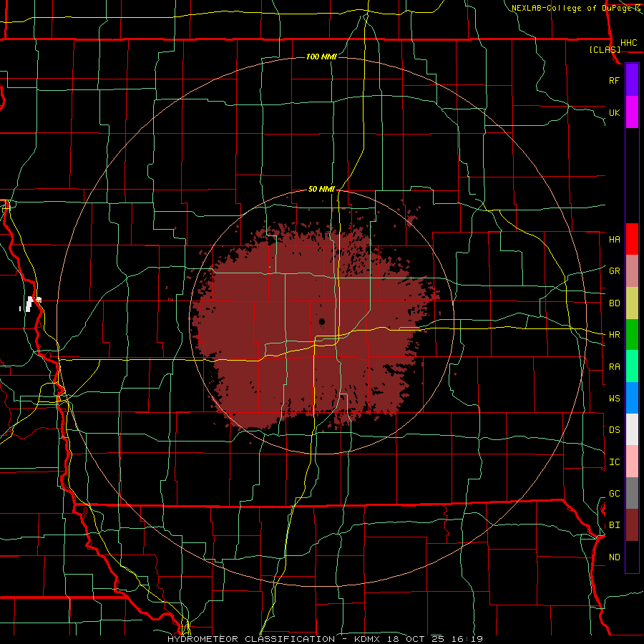This screenshot has width=644, height=644.
Task: Click the 'BI' legend label
Action: [x=614, y=525]
